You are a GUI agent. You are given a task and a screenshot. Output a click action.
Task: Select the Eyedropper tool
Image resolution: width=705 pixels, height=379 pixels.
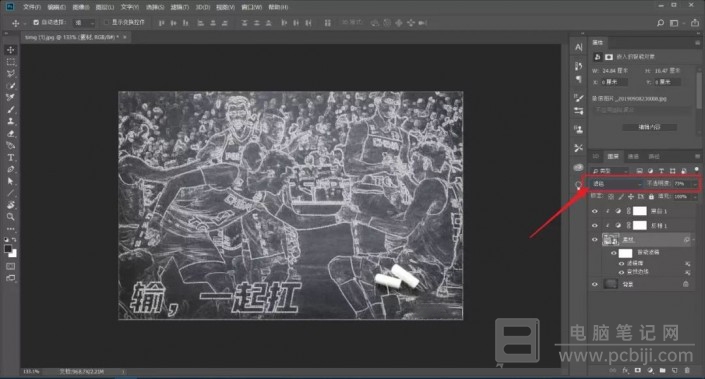pos(10,97)
